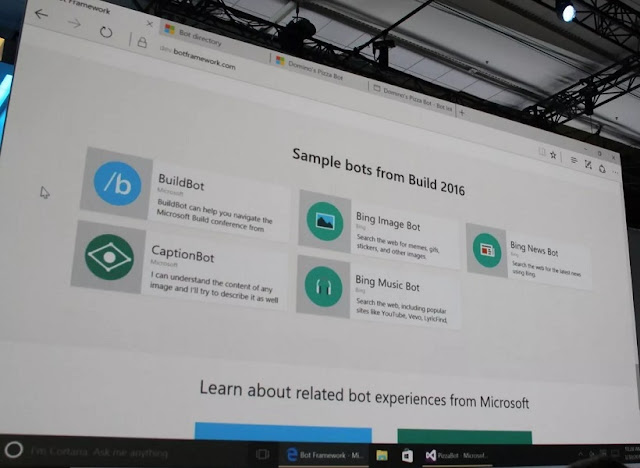
Task: Click the Bing News Bot newspaper icon
Action: point(487,250)
